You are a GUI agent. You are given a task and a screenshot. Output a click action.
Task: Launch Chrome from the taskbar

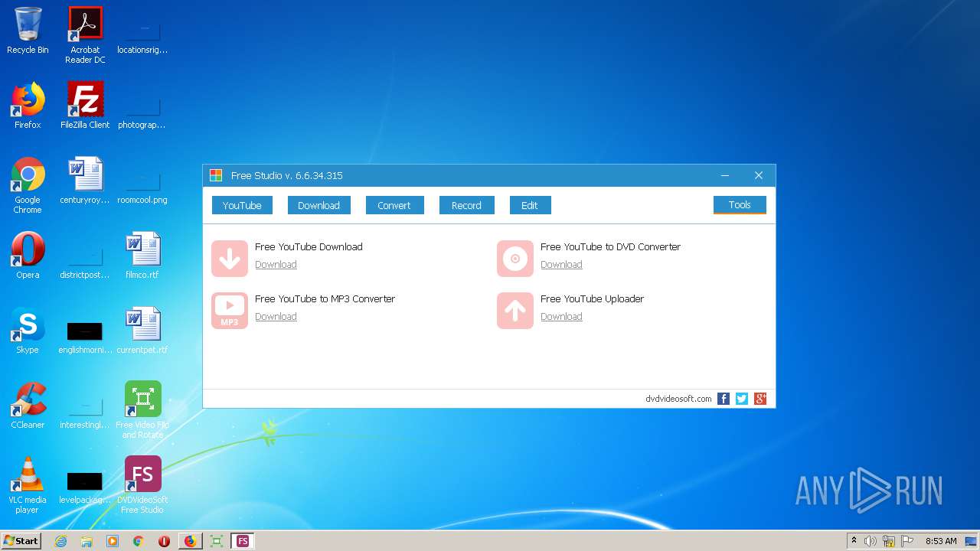[x=139, y=541]
